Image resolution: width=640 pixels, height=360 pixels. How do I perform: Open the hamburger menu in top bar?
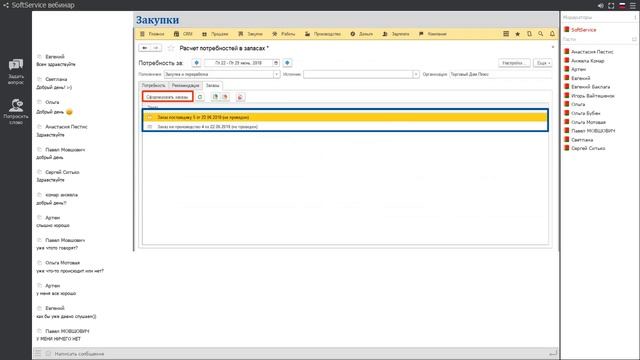(x=633, y=5)
